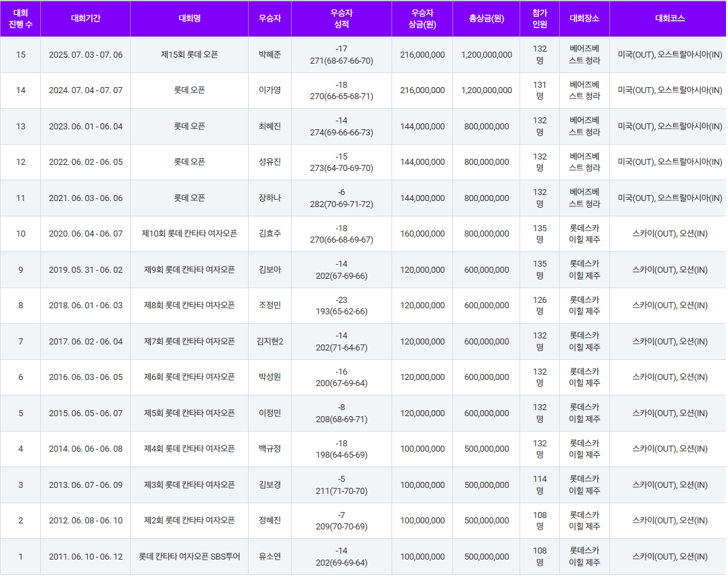This screenshot has height=577, width=728.
Task: Select tournament 제3회 롯데 칸타타 여자오픈
Action: (190, 485)
